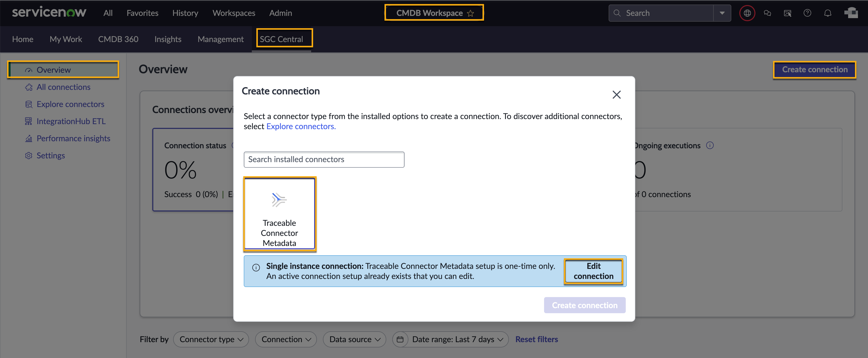
Task: Click the globe scope icon in header
Action: [x=747, y=13]
